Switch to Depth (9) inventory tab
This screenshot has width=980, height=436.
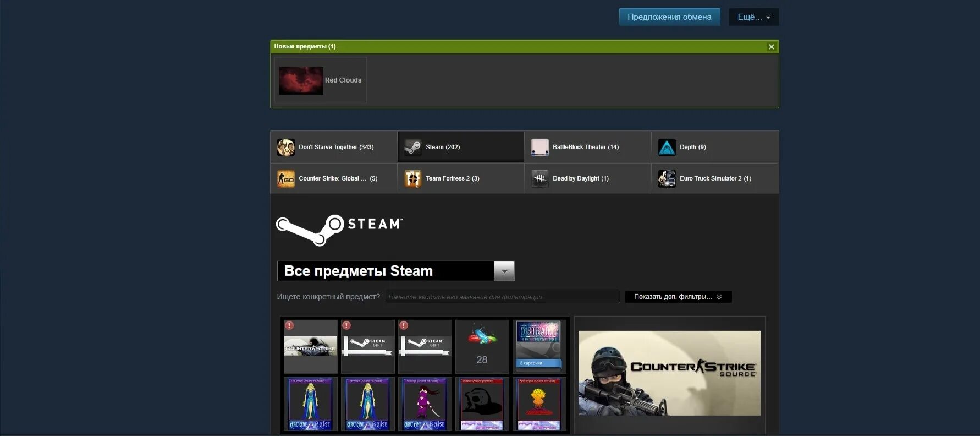[715, 147]
